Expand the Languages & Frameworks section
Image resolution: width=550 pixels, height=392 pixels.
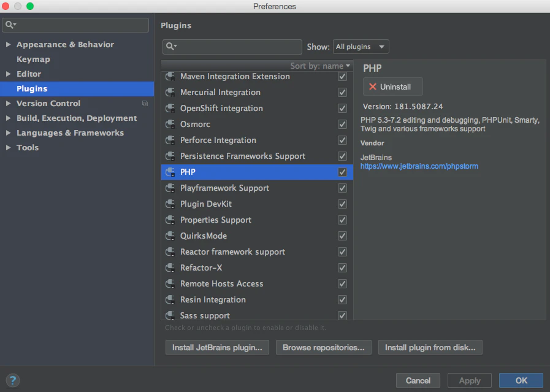pos(8,133)
